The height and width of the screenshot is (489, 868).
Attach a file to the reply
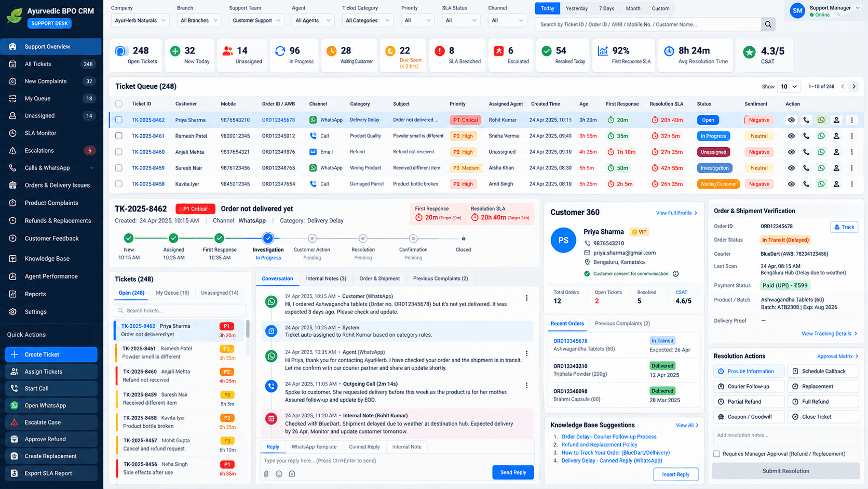(266, 474)
